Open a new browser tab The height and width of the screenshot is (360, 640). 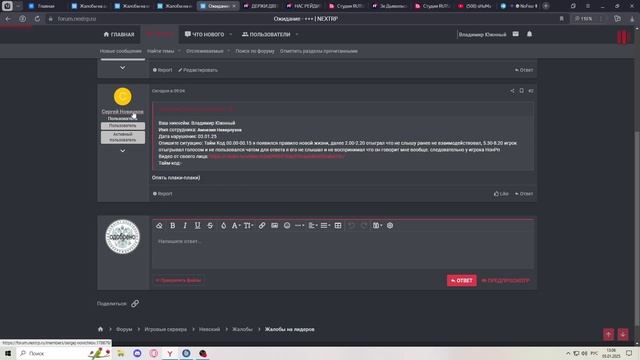pyautogui.click(x=546, y=6)
